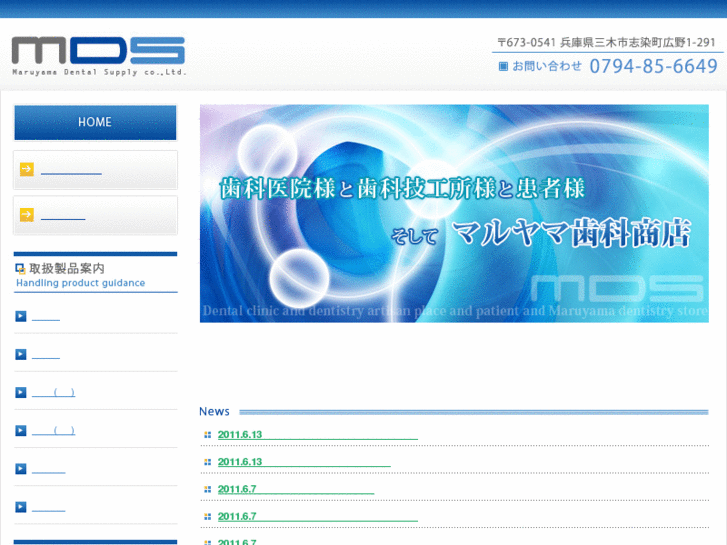
Task: Click the icon beside 取扱製品案内 heading
Action: [20, 269]
